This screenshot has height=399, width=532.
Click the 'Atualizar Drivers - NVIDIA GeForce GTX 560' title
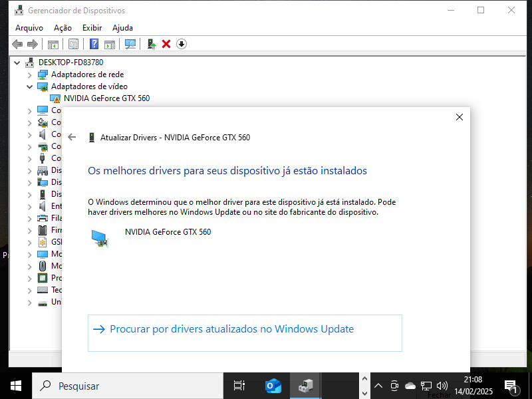175,138
